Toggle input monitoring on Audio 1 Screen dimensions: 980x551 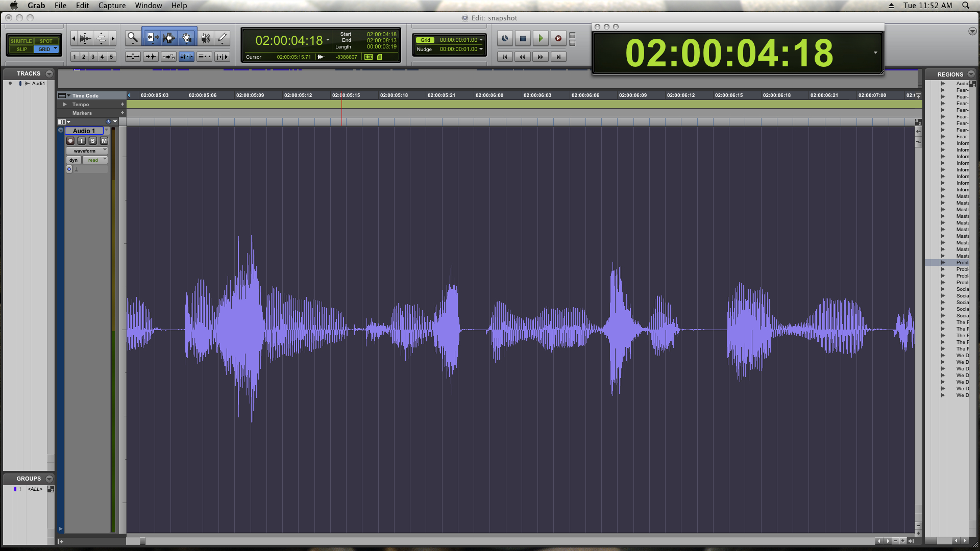pyautogui.click(x=82, y=141)
